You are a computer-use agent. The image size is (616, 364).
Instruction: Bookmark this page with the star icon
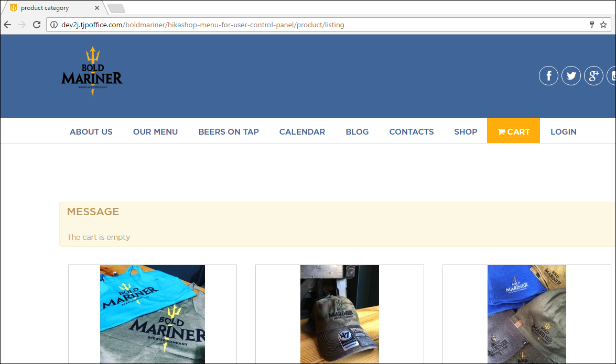click(x=603, y=25)
